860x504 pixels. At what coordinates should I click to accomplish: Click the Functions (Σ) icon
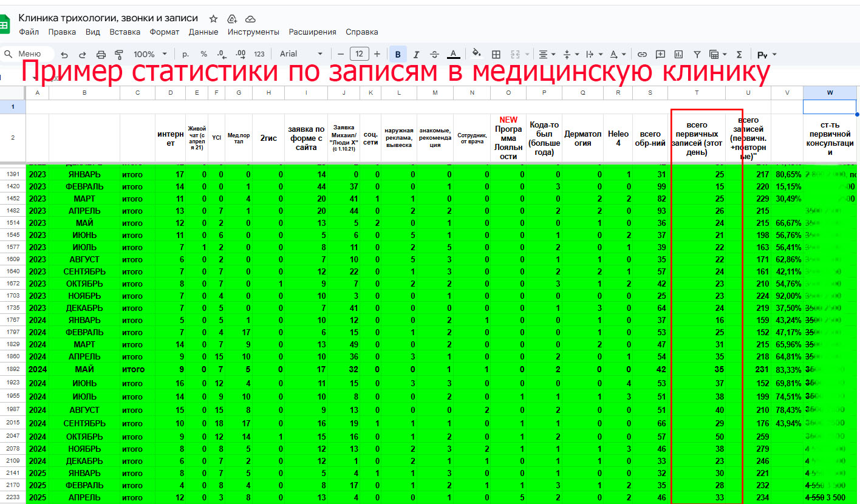point(739,53)
